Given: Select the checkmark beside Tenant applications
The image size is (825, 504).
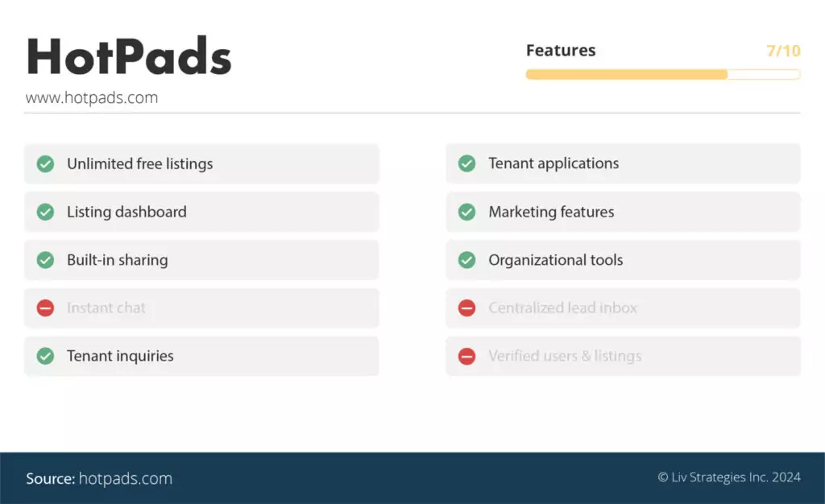Looking at the screenshot, I should point(467,163).
